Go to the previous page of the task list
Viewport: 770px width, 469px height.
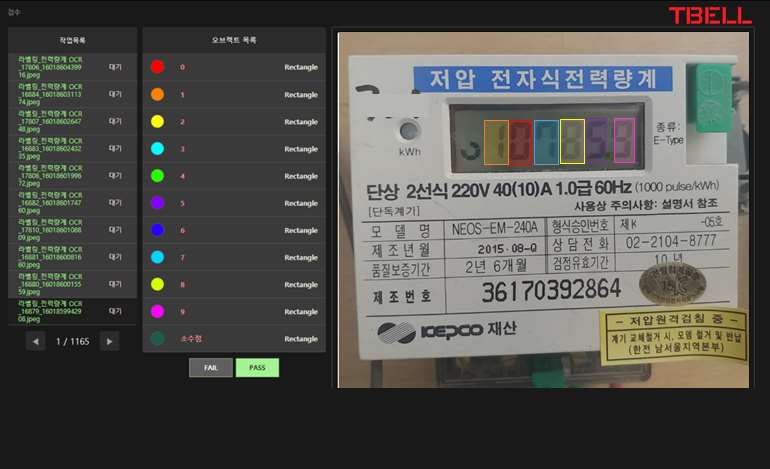click(36, 341)
